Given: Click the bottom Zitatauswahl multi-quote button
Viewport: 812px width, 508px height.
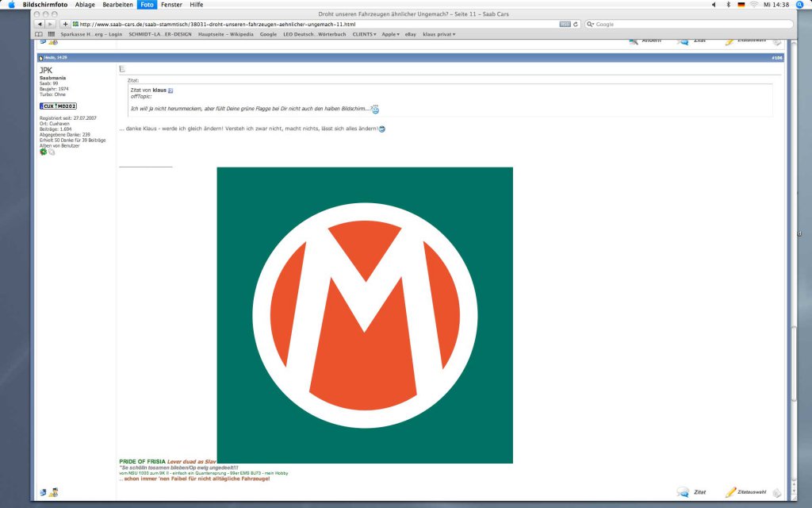Looking at the screenshot, I should pos(745,492).
